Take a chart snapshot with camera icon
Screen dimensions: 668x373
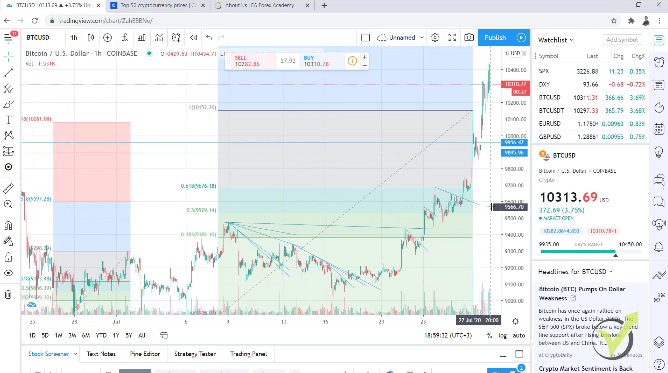point(469,37)
